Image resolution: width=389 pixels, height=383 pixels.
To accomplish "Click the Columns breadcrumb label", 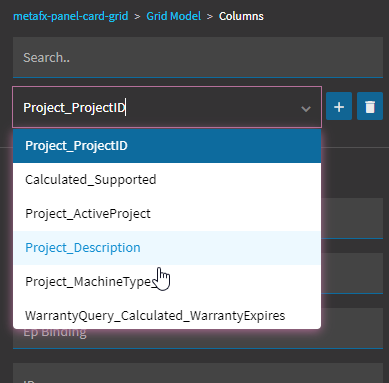I will coord(241,16).
